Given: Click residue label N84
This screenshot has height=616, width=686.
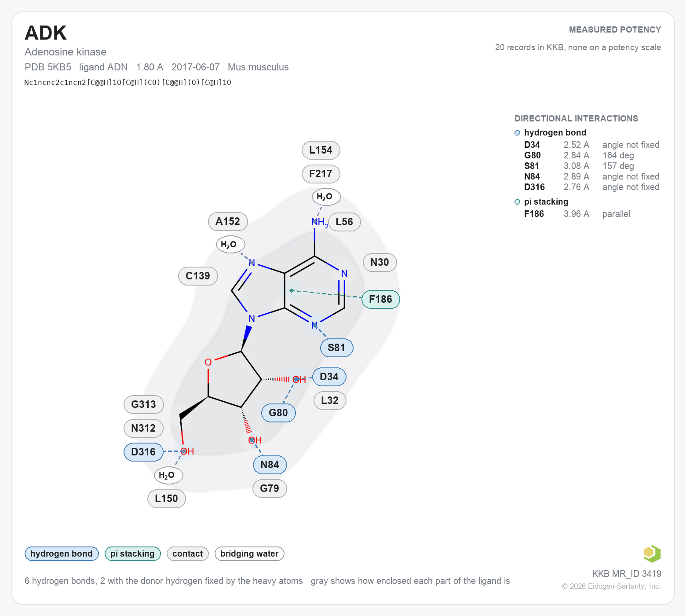Looking at the screenshot, I should tap(270, 465).
